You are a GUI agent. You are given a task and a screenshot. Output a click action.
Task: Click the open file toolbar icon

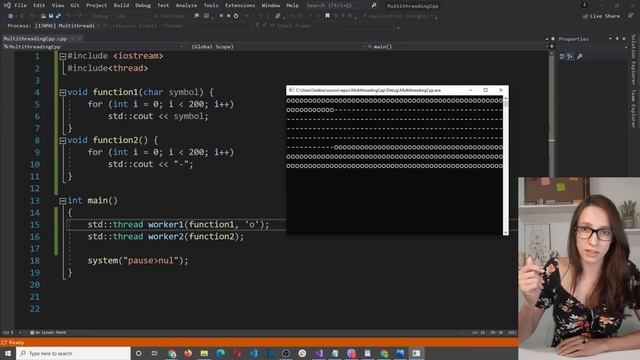tap(43, 16)
